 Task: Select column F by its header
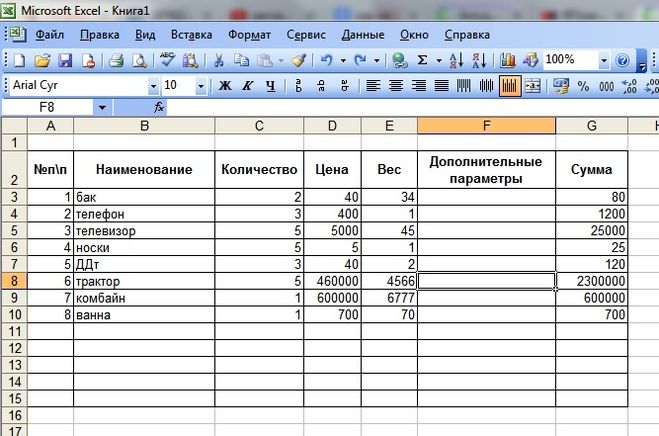[x=486, y=126]
